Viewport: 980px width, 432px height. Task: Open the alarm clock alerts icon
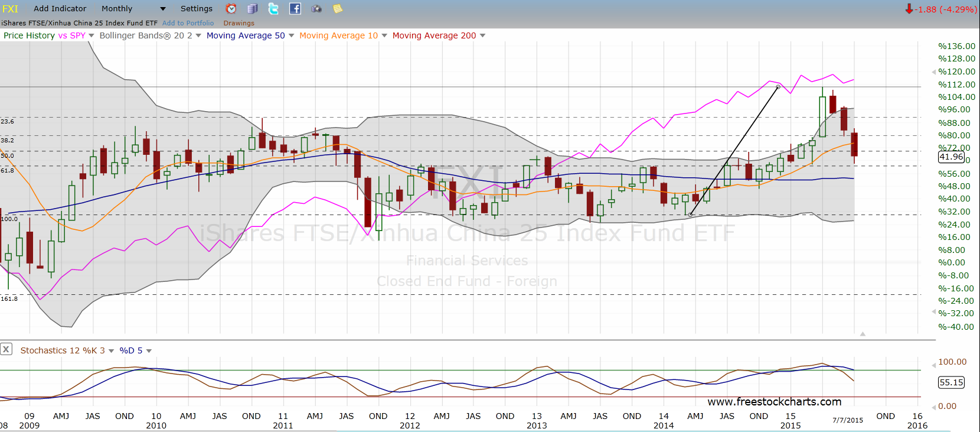[x=231, y=9]
